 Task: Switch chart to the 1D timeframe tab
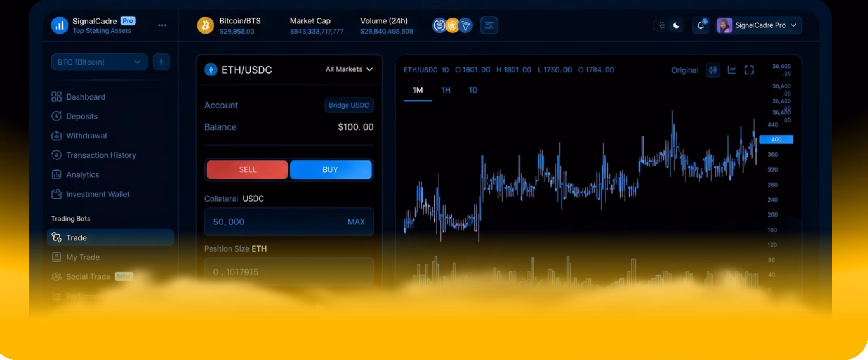click(x=473, y=90)
